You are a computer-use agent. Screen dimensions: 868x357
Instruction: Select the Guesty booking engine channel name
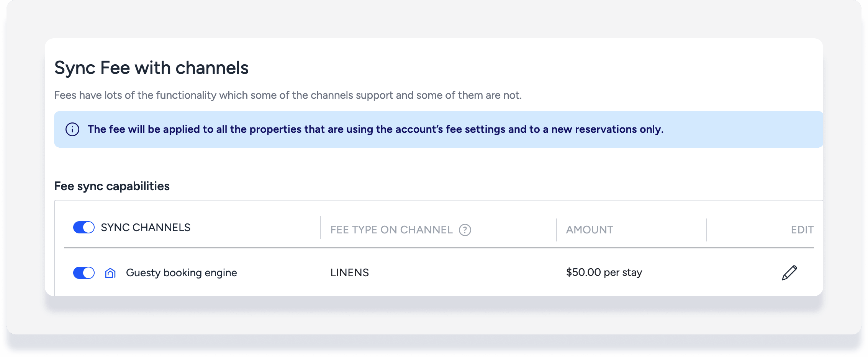point(181,273)
